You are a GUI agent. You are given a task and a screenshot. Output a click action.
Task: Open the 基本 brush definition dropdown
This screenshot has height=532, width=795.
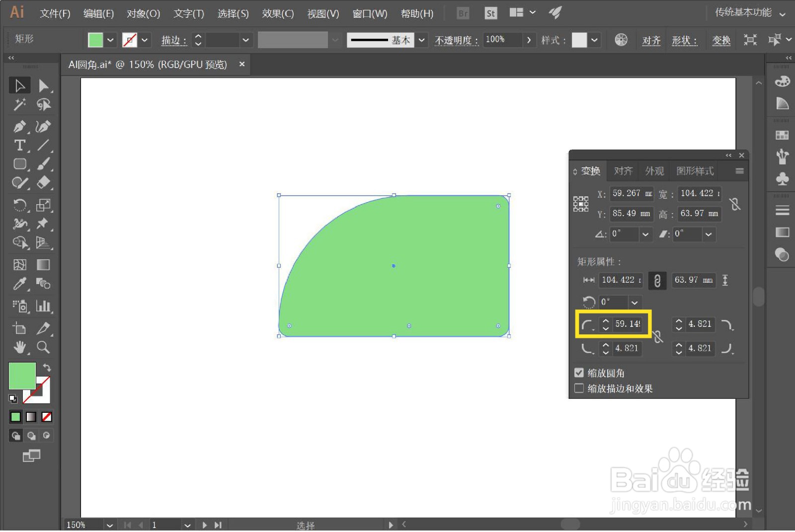click(422, 40)
